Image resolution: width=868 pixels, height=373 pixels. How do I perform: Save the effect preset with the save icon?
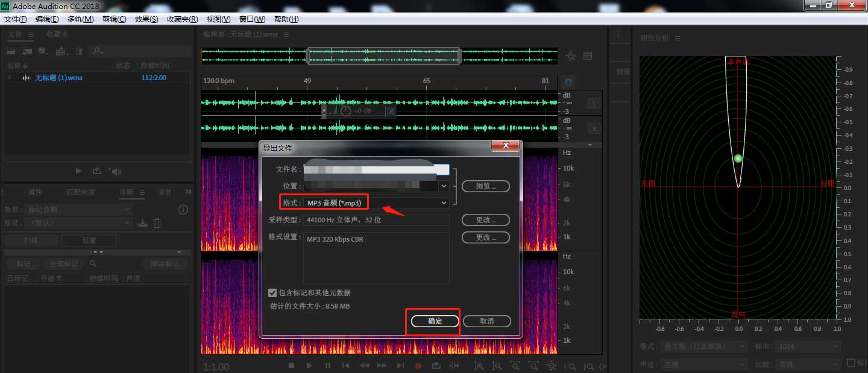point(142,223)
